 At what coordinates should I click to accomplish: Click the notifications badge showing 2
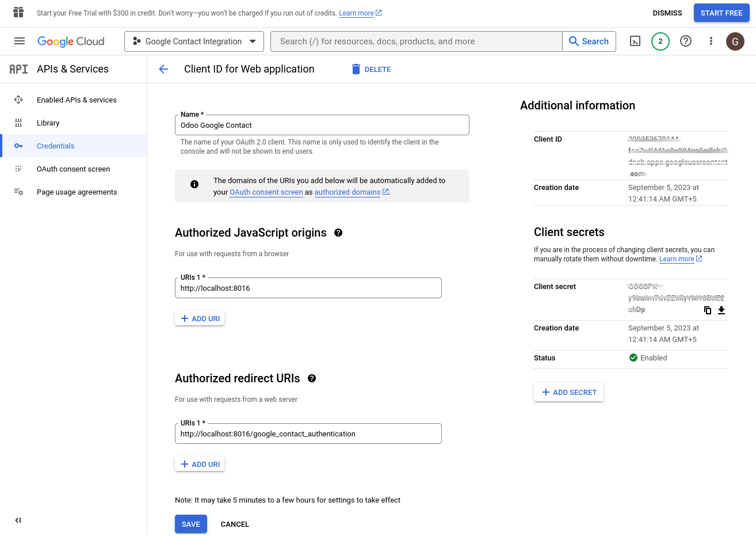[660, 41]
